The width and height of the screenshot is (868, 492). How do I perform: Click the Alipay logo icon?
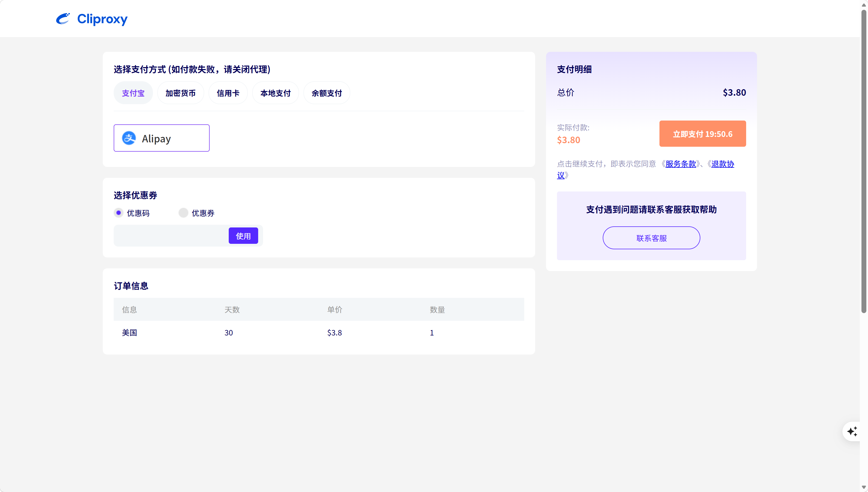129,138
